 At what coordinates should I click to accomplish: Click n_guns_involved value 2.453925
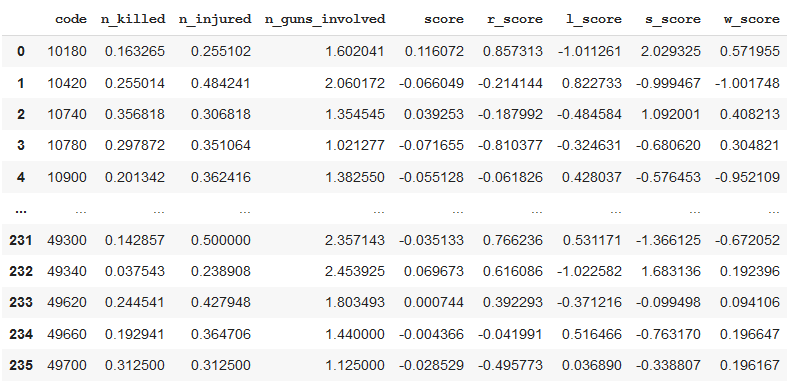pyautogui.click(x=355, y=271)
